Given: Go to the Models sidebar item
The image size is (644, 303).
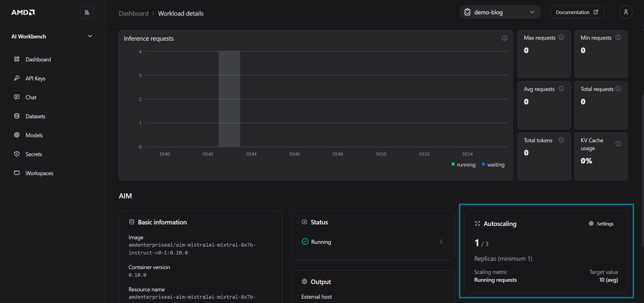Looking at the screenshot, I should click(34, 135).
